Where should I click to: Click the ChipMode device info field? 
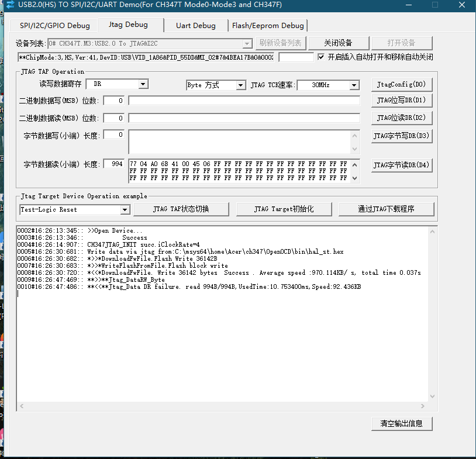pos(146,57)
